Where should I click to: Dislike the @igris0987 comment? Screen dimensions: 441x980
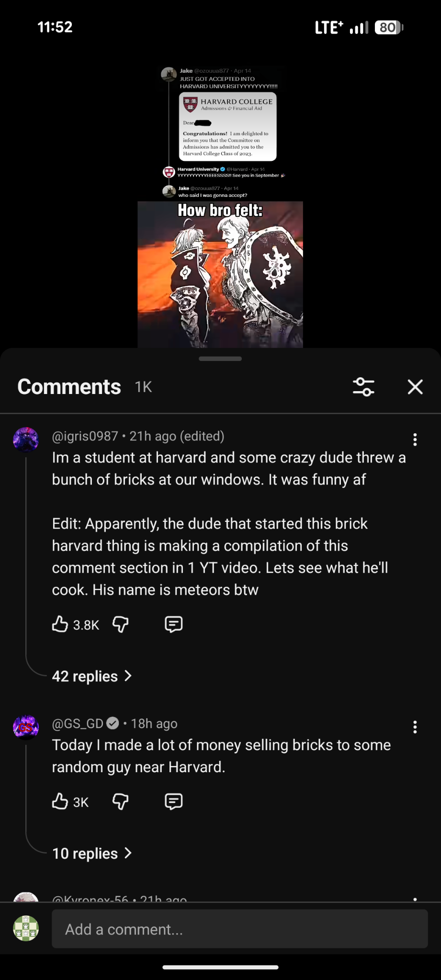[120, 624]
